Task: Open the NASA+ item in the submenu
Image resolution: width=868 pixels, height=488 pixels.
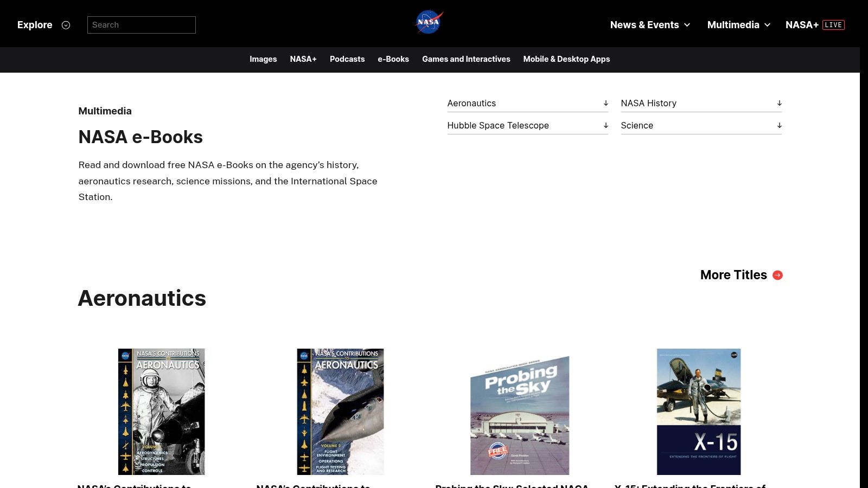Action: point(303,59)
